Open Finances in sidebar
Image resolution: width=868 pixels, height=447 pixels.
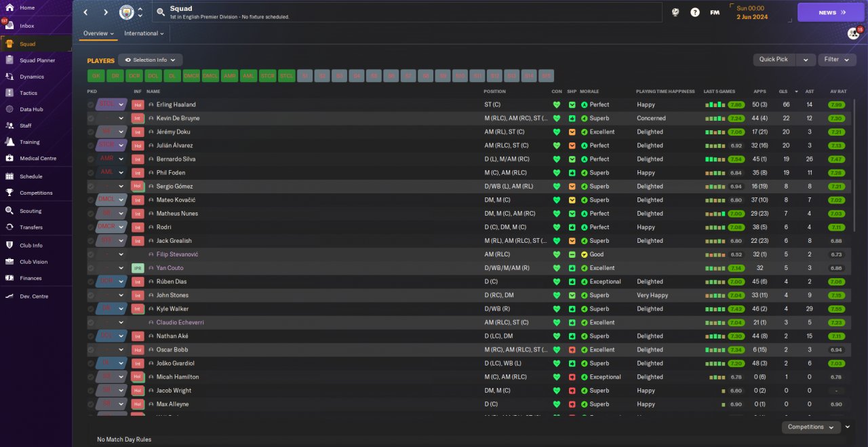[x=31, y=278]
